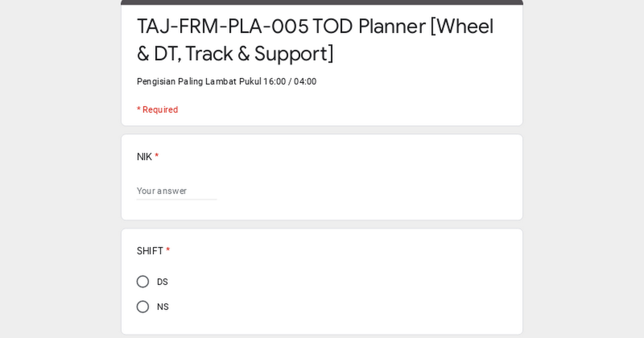Screen dimensions: 644x338
Task: Click the word "[Wheel" in the title
Action: [462, 26]
